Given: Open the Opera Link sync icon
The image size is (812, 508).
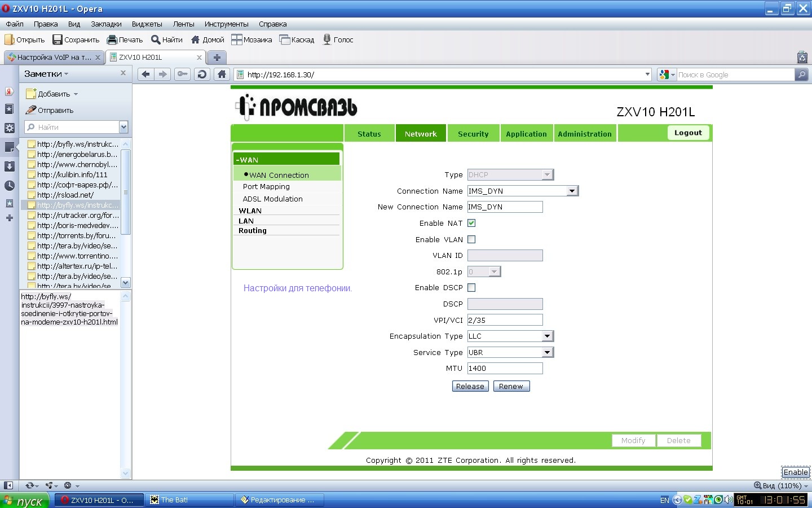Looking at the screenshot, I should click(31, 485).
